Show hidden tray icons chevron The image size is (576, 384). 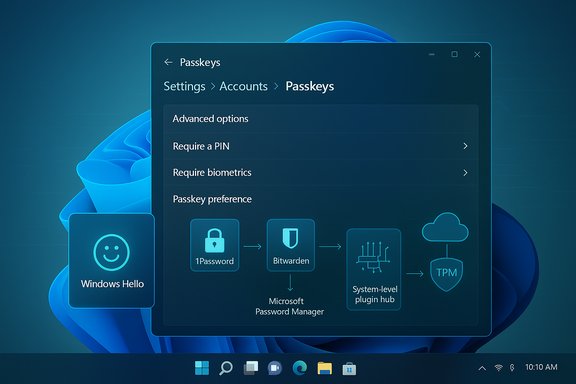[482, 368]
